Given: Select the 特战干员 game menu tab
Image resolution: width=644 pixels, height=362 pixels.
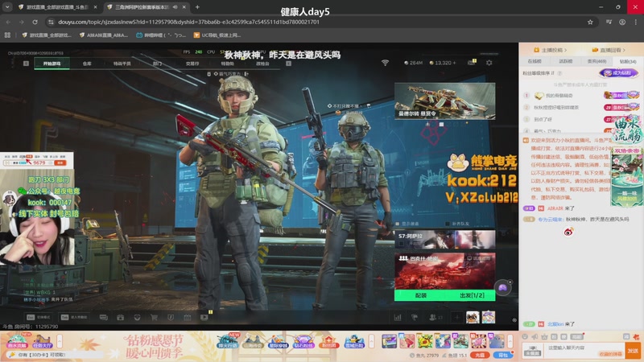Looking at the screenshot, I should 122,64.
